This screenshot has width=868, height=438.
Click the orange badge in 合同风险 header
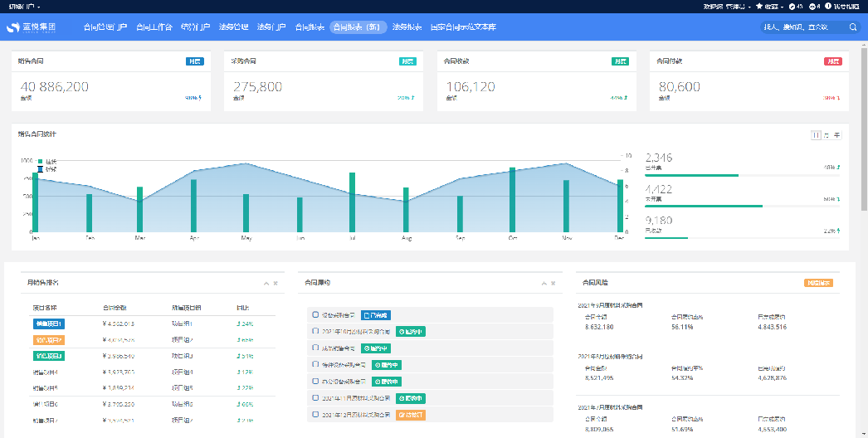point(818,283)
